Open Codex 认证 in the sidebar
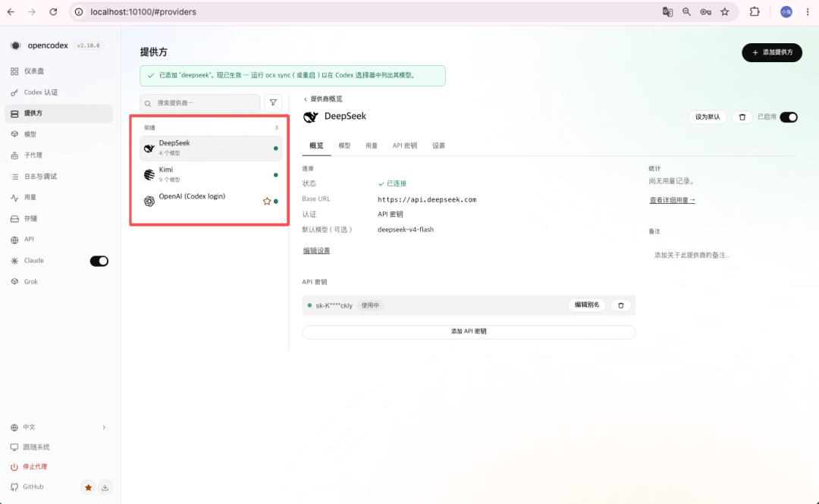This screenshot has height=504, width=819. pos(58,92)
